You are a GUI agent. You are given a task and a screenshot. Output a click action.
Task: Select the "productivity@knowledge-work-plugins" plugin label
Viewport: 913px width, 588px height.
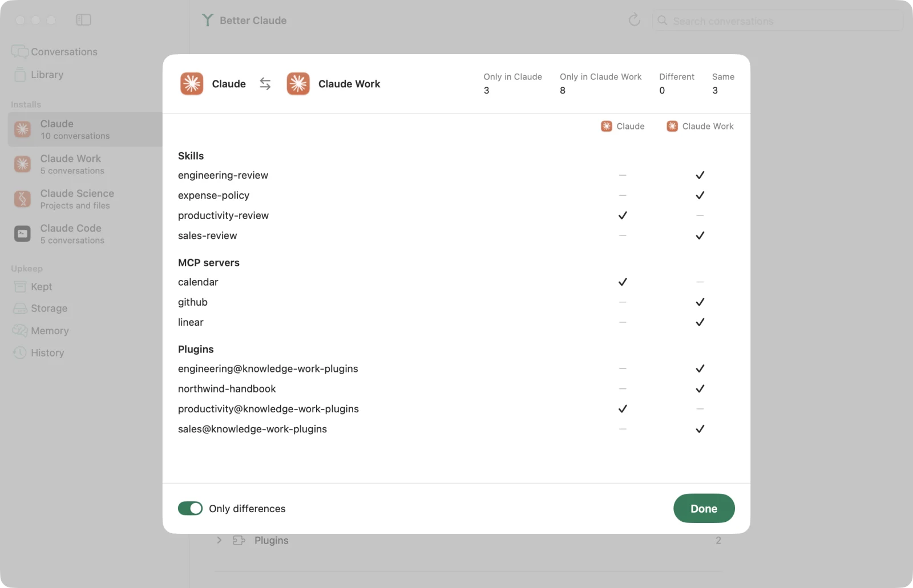pyautogui.click(x=268, y=409)
